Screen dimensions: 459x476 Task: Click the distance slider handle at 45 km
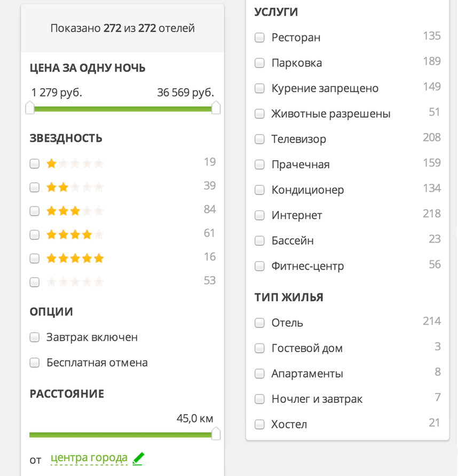[215, 434]
